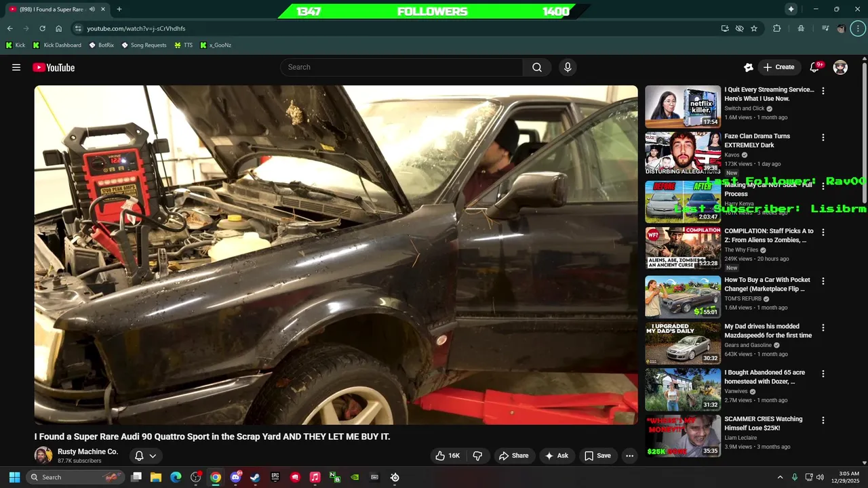Click the Save button

597,455
